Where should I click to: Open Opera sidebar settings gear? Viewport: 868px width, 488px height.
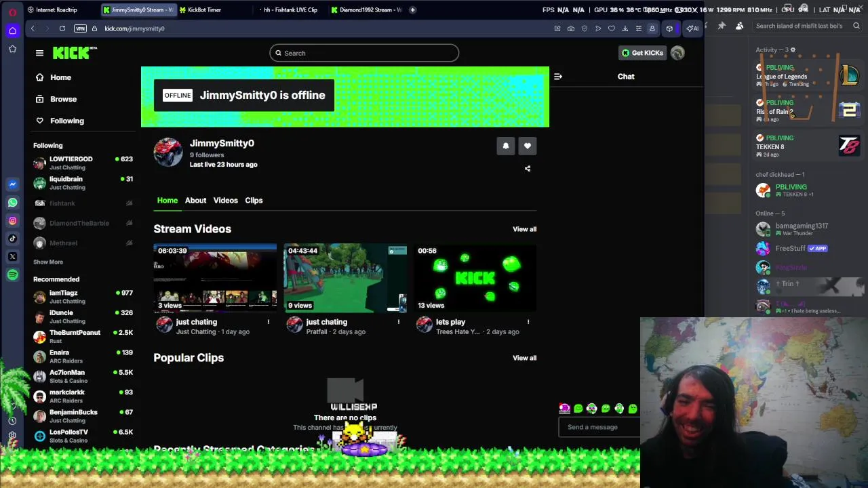(x=12, y=435)
